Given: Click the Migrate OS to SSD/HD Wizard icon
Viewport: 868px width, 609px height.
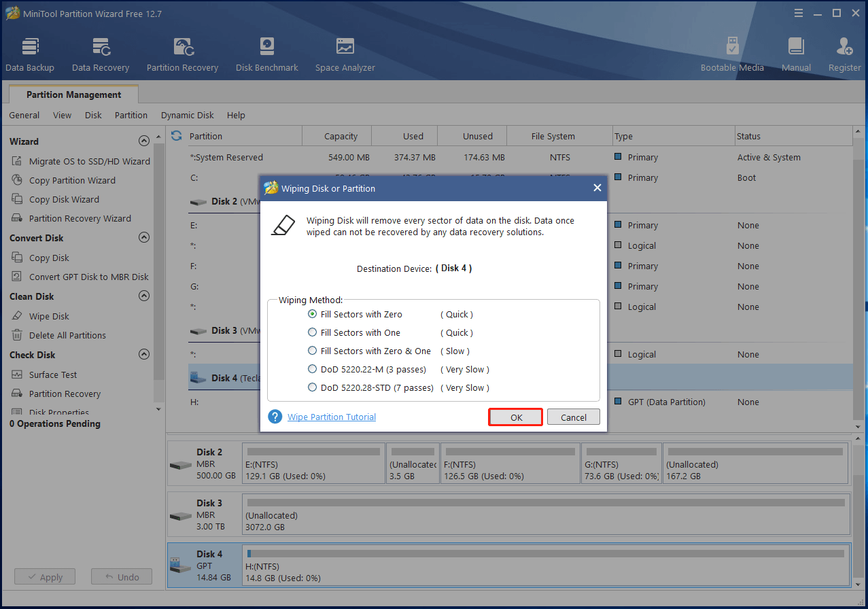Looking at the screenshot, I should pos(17,161).
